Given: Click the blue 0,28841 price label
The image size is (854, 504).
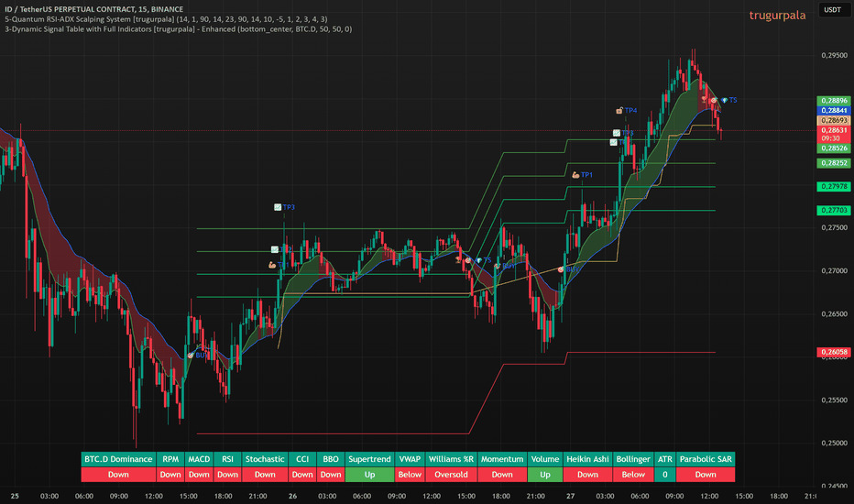Looking at the screenshot, I should tap(834, 111).
